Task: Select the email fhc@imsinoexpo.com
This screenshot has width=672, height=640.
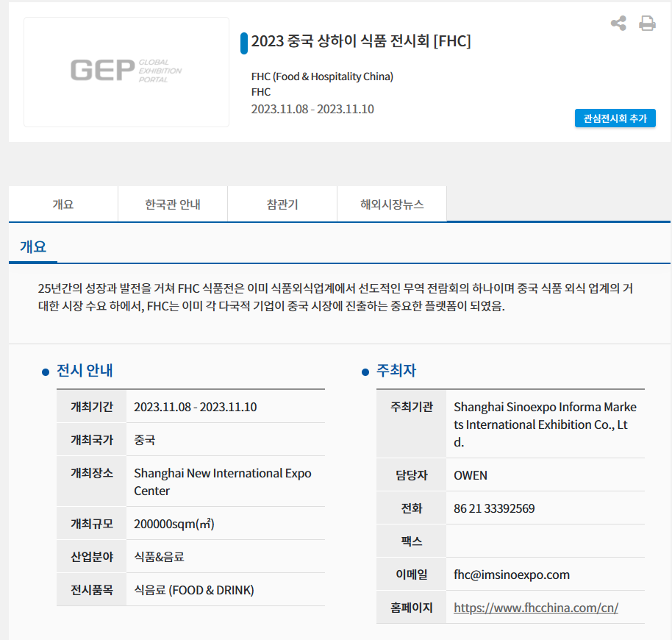Action: pos(512,575)
